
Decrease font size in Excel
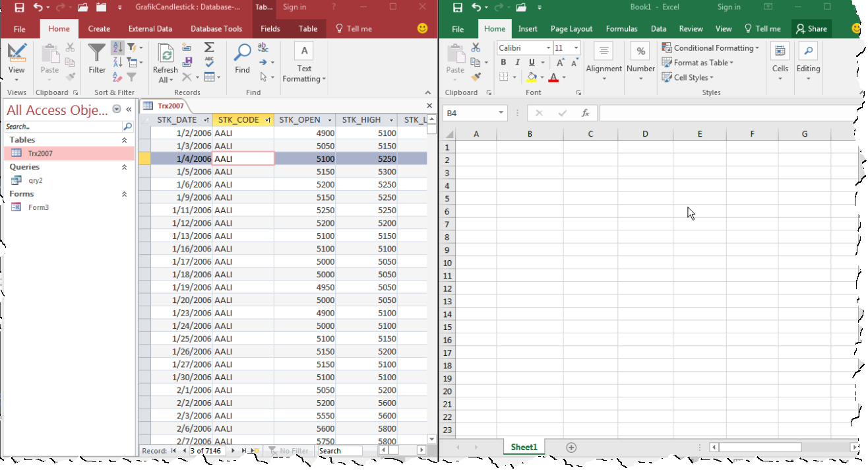(574, 63)
